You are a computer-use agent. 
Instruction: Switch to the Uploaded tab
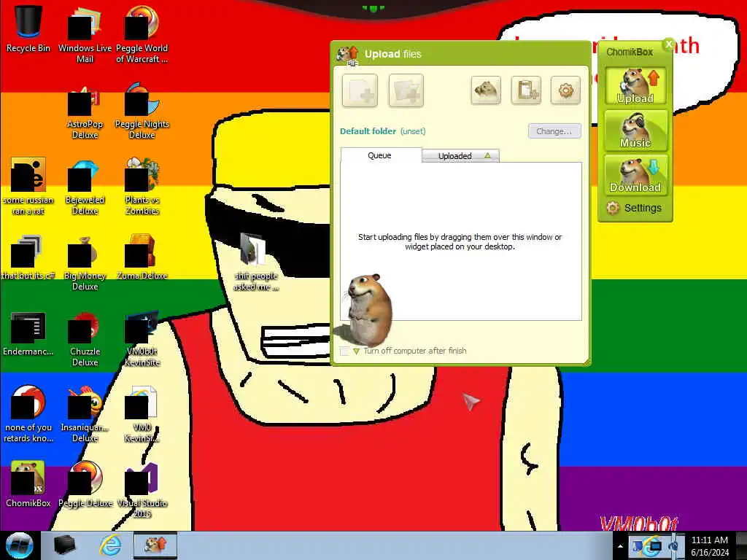(x=460, y=156)
